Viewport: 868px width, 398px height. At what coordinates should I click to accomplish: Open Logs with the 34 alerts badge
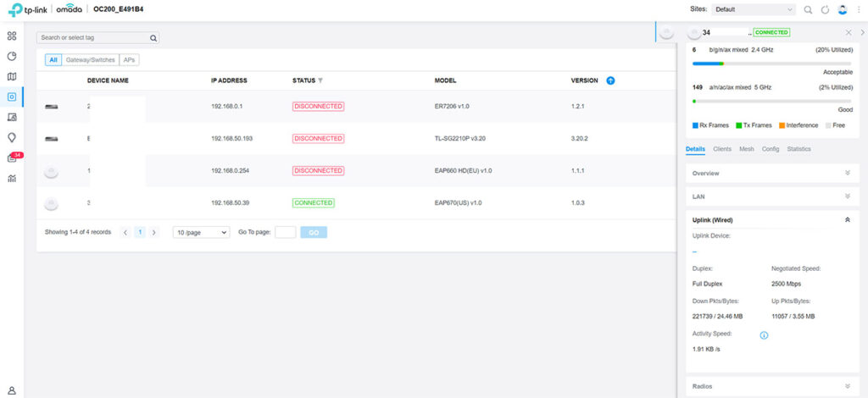pos(13,158)
